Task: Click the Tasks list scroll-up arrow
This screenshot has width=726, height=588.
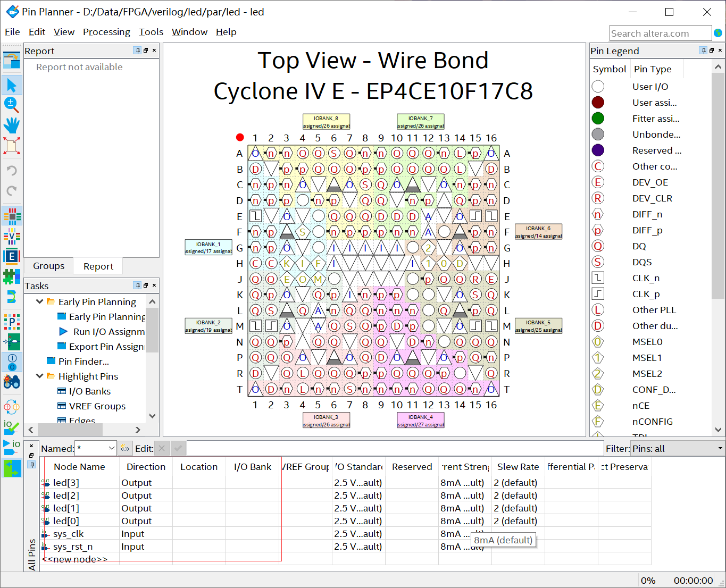Action: 153,302
